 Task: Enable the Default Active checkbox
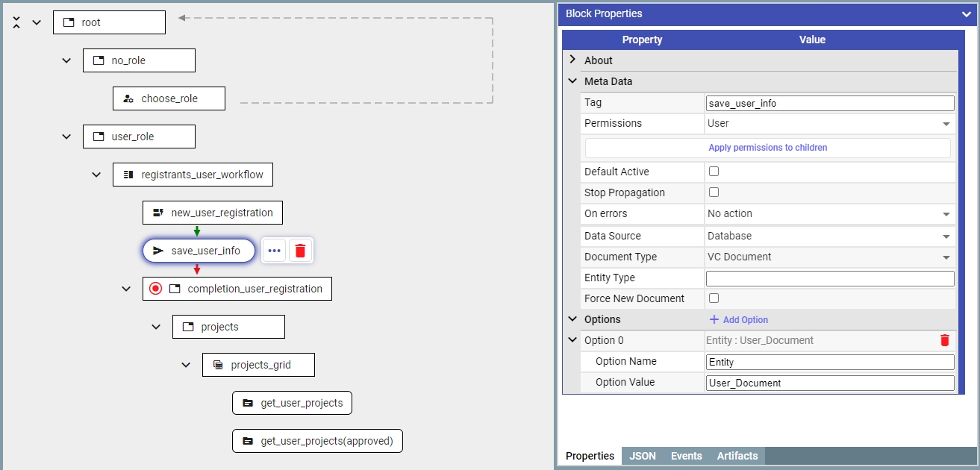click(714, 172)
